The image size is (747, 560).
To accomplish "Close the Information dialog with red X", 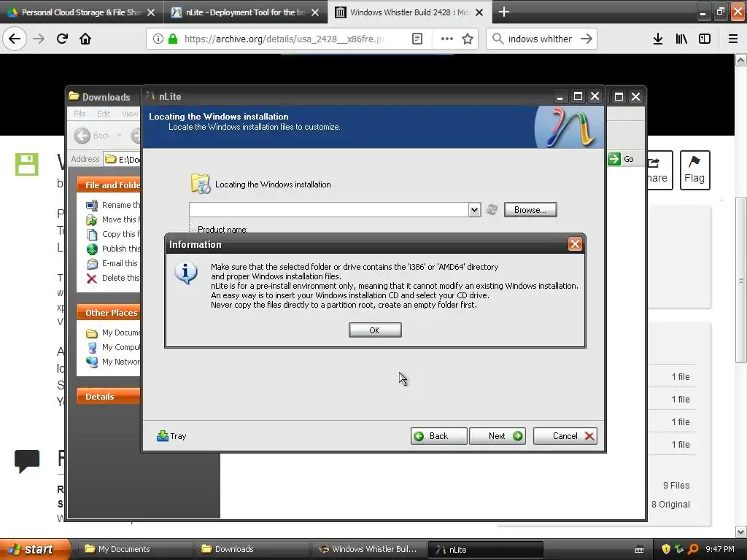I will (x=575, y=244).
